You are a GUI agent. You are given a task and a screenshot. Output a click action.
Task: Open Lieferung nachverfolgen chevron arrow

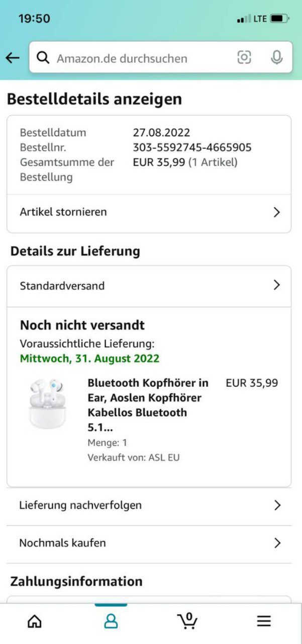coord(277,505)
